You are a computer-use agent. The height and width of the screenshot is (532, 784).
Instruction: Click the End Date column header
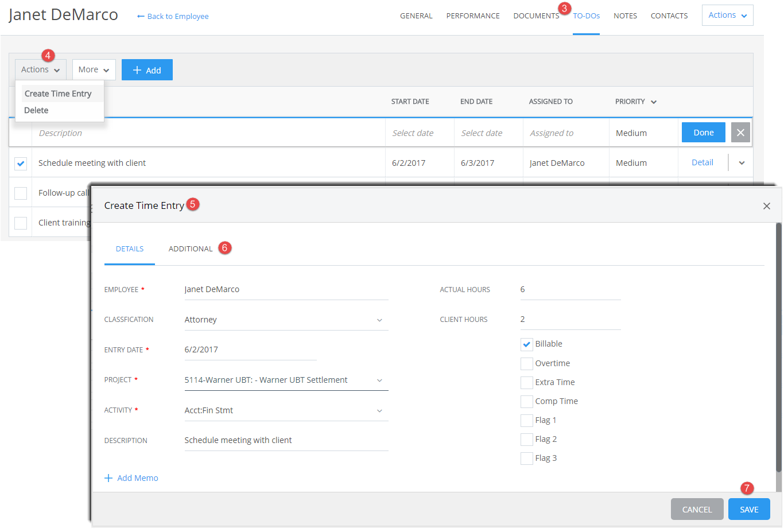click(x=476, y=102)
